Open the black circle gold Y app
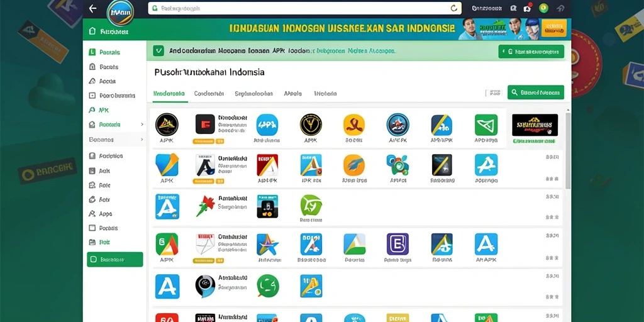Image resolution: width=644 pixels, height=322 pixels. (x=311, y=125)
